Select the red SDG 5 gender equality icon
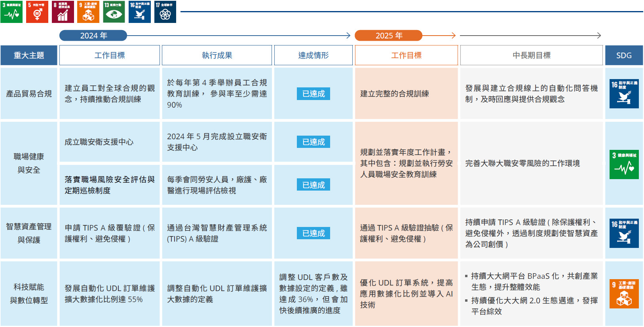 [37, 12]
